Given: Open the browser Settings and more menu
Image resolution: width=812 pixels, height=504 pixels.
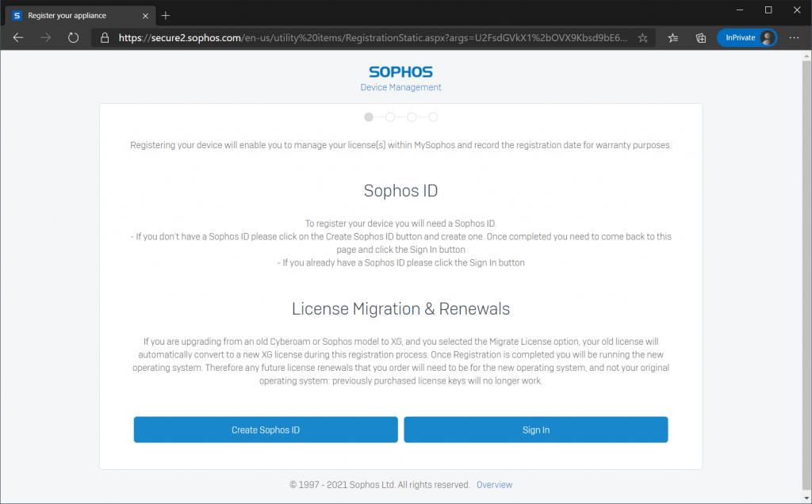Looking at the screenshot, I should [x=794, y=38].
